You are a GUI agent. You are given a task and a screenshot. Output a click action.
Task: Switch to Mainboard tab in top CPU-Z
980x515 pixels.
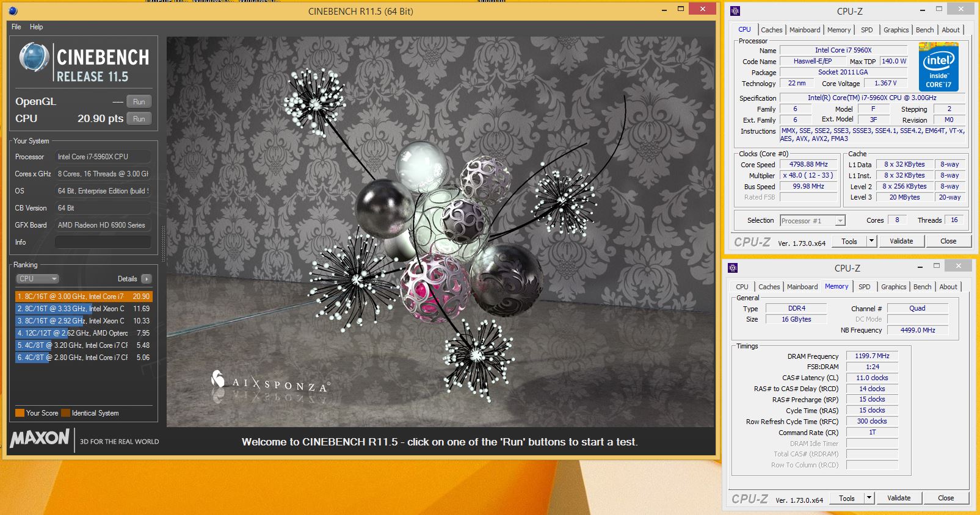point(805,30)
